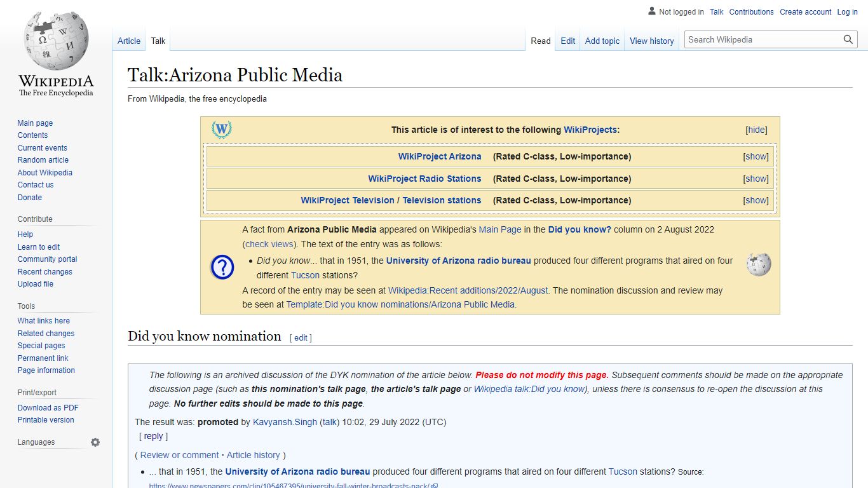Open the Read tab
The height and width of the screenshot is (488, 868).
pyautogui.click(x=541, y=41)
